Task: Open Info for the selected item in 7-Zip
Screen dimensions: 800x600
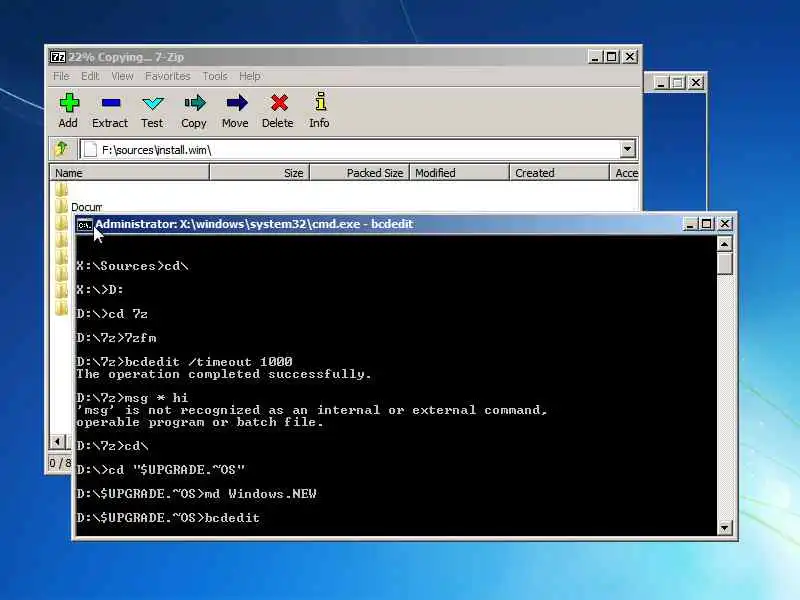Action: coord(319,110)
